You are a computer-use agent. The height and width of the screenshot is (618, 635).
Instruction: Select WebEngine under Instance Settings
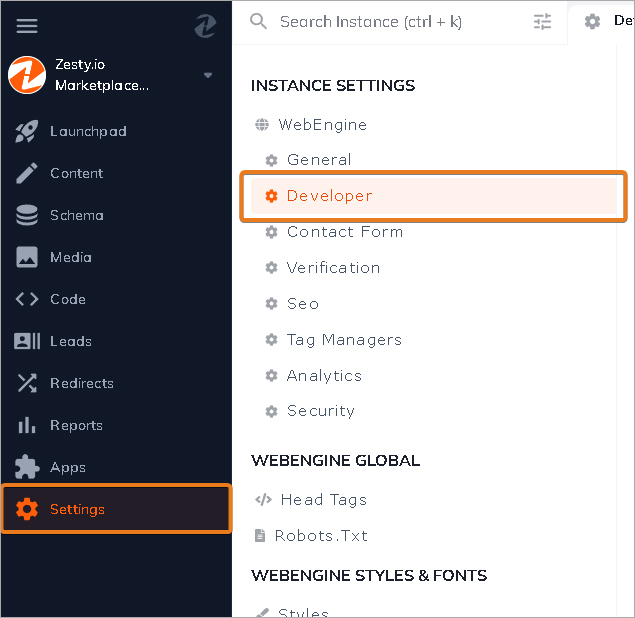[x=322, y=125]
